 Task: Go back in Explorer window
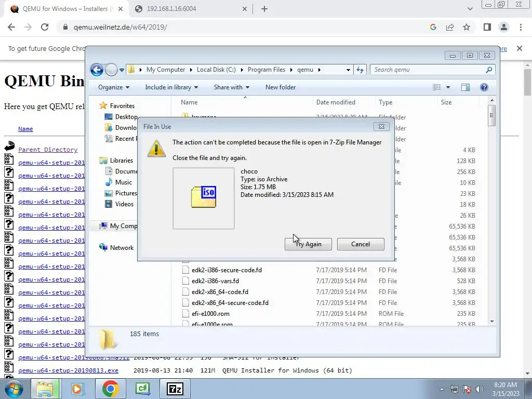[x=97, y=70]
